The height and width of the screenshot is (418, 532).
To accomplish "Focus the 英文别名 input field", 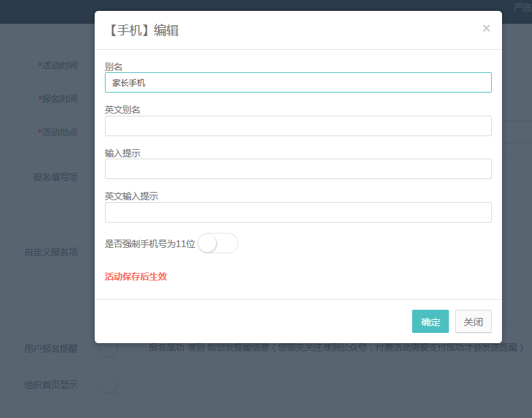I will [298, 126].
